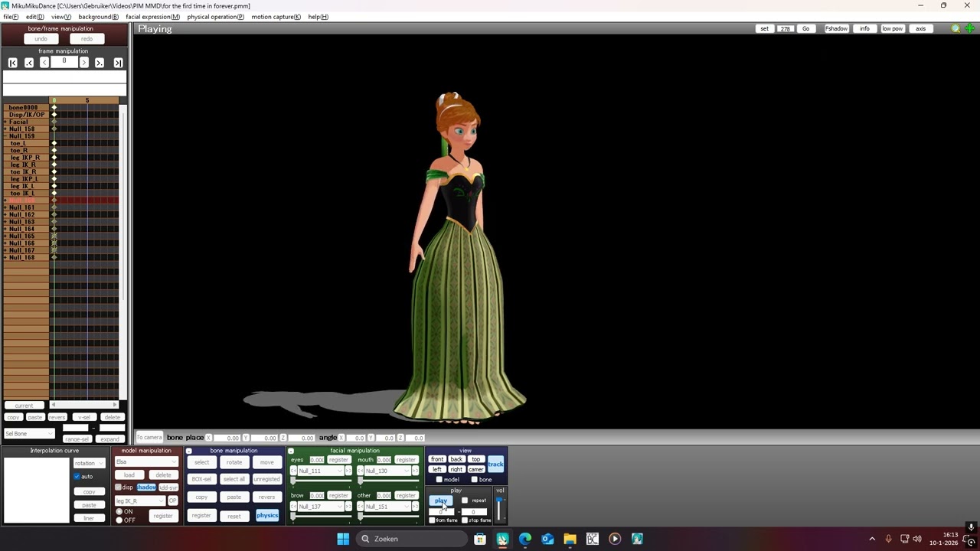Expand the Null_161 track group
Image resolution: width=980 pixels, height=551 pixels.
(5, 207)
